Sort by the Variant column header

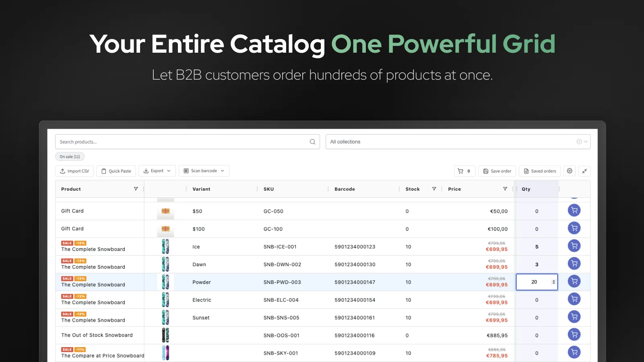(201, 189)
